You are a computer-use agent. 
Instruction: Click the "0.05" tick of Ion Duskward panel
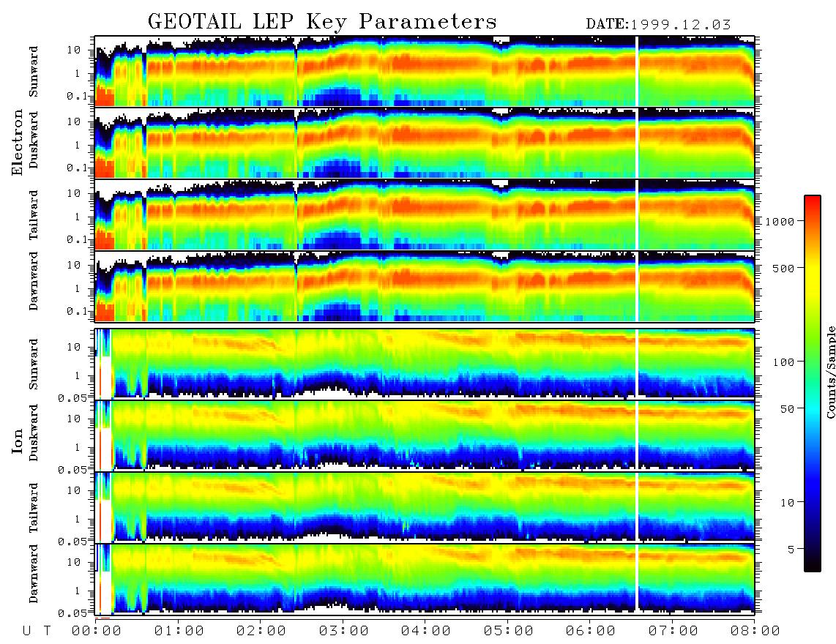pyautogui.click(x=73, y=470)
